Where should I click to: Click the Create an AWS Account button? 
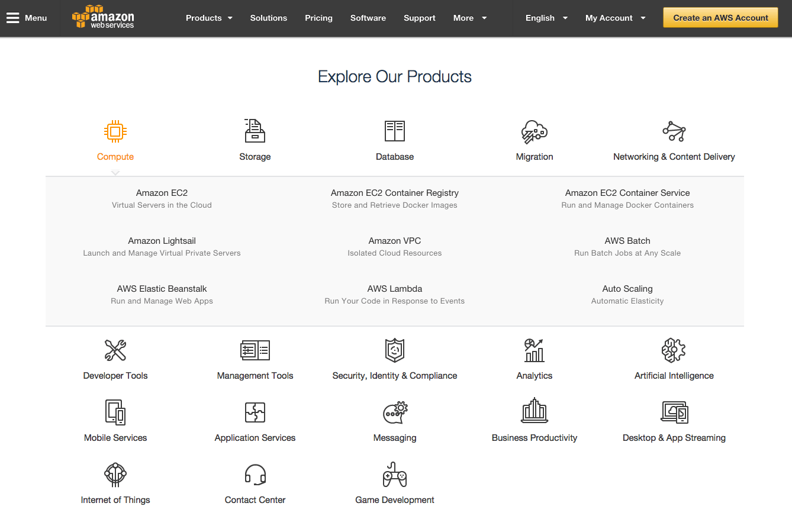click(x=720, y=18)
